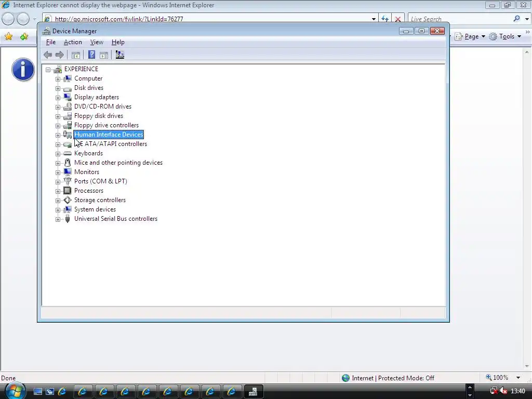Click the Floppy disk drives icon
Image resolution: width=532 pixels, height=399 pixels.
click(68, 116)
